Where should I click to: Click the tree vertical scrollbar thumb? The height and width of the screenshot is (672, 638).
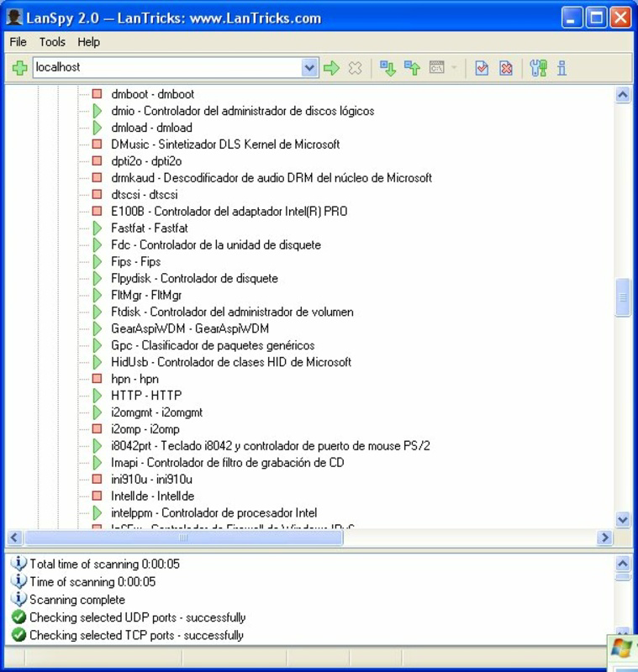pyautogui.click(x=623, y=297)
